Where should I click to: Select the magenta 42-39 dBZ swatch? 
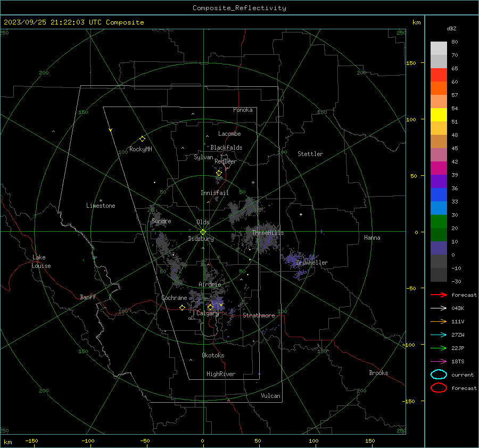[x=439, y=168]
